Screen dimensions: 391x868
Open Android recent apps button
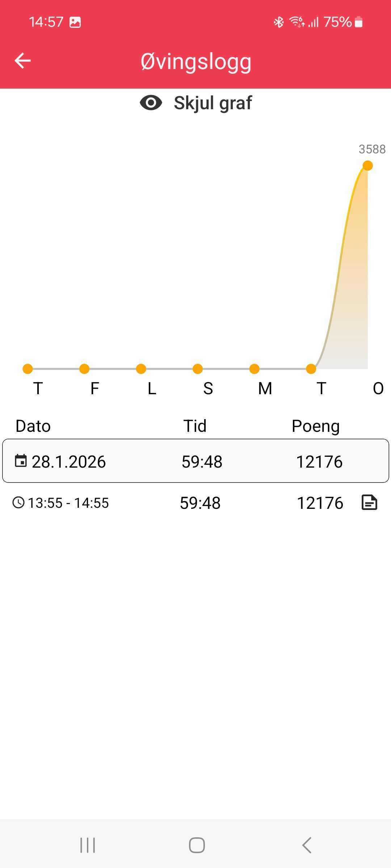(x=88, y=845)
